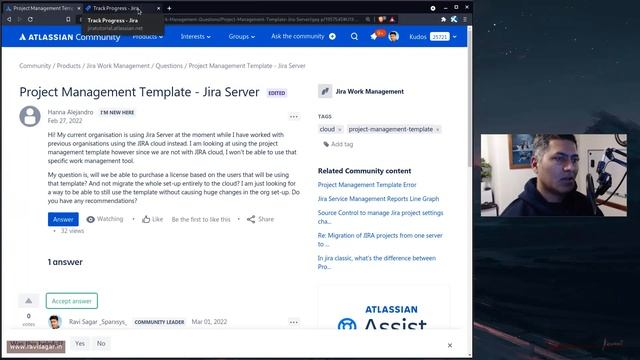The height and width of the screenshot is (360, 640).
Task: Expand project-management-template tag options
Action: click(x=438, y=129)
